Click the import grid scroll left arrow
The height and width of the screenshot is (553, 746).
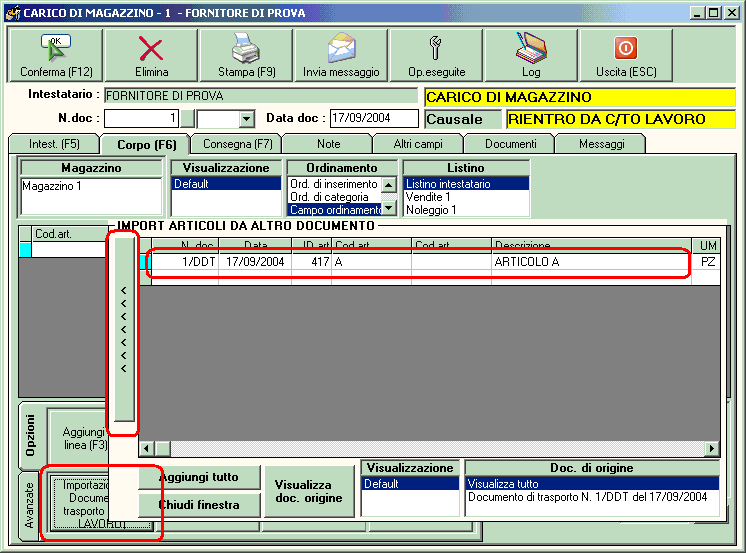147,448
